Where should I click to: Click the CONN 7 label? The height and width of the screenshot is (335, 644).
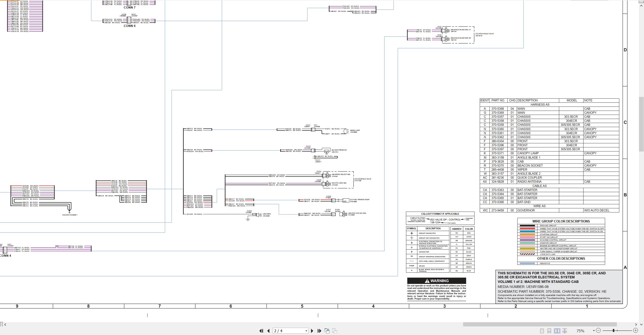click(x=130, y=8)
